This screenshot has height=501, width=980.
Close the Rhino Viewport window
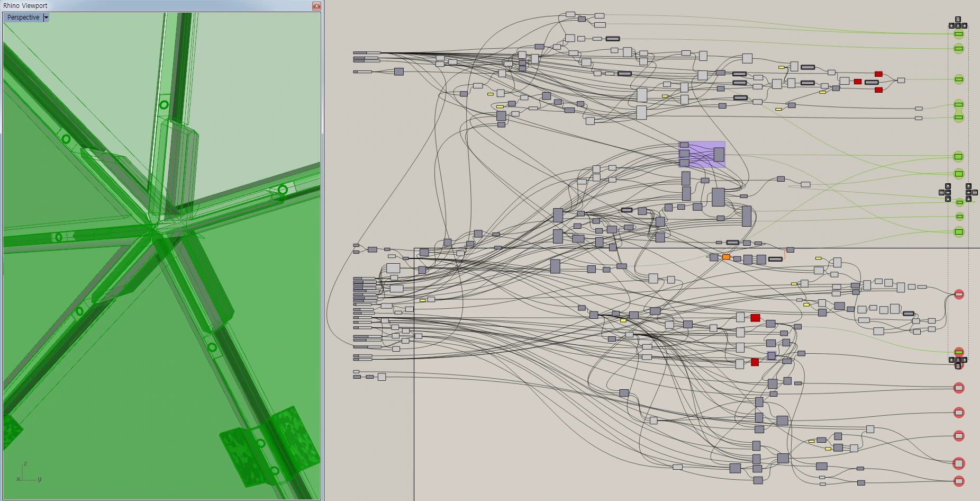point(316,6)
